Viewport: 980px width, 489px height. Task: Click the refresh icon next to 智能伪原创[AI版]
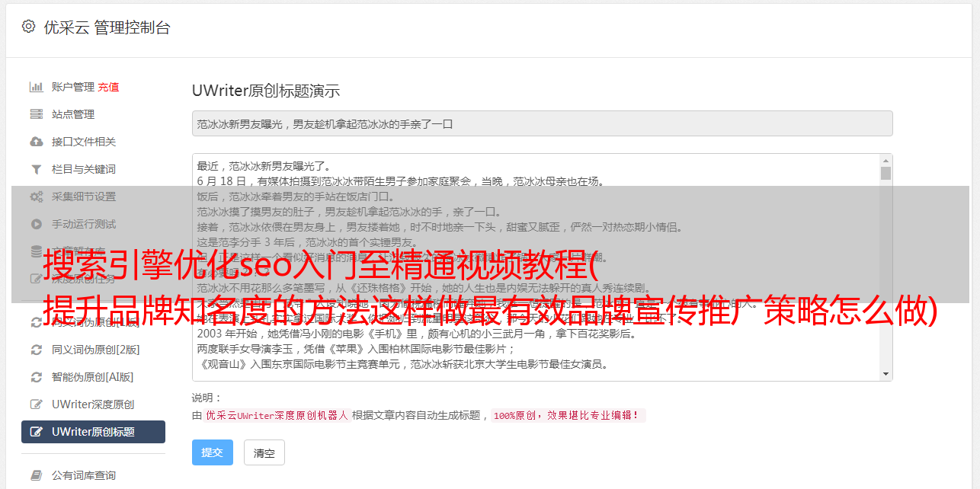point(36,377)
